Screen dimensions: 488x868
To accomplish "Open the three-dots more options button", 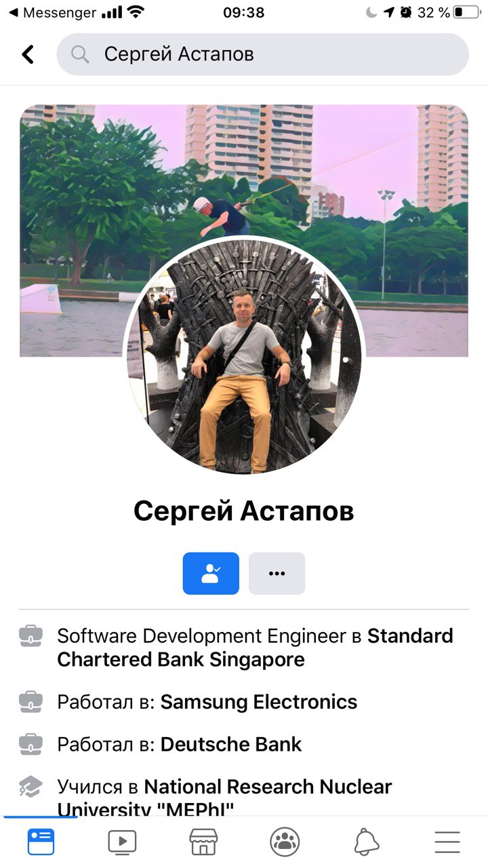I will (277, 574).
